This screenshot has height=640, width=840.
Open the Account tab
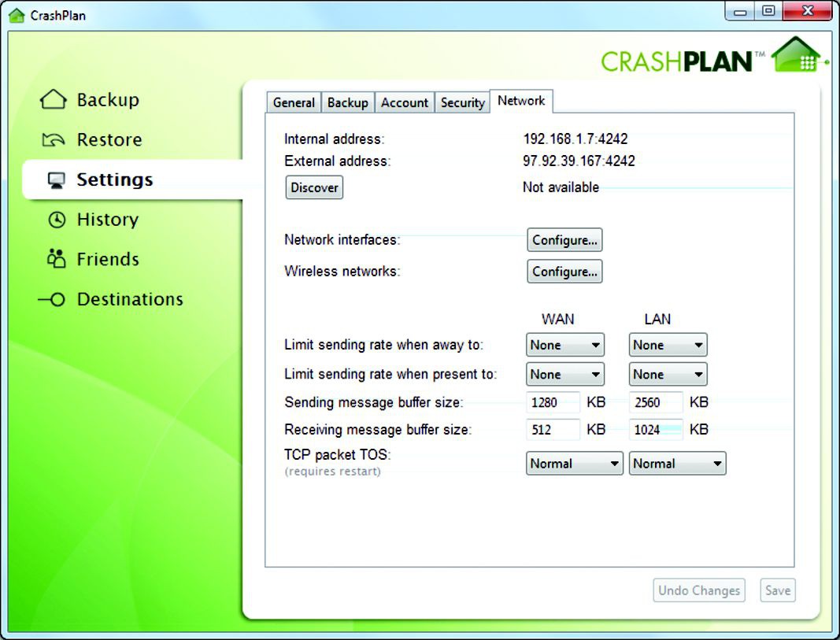click(x=405, y=103)
